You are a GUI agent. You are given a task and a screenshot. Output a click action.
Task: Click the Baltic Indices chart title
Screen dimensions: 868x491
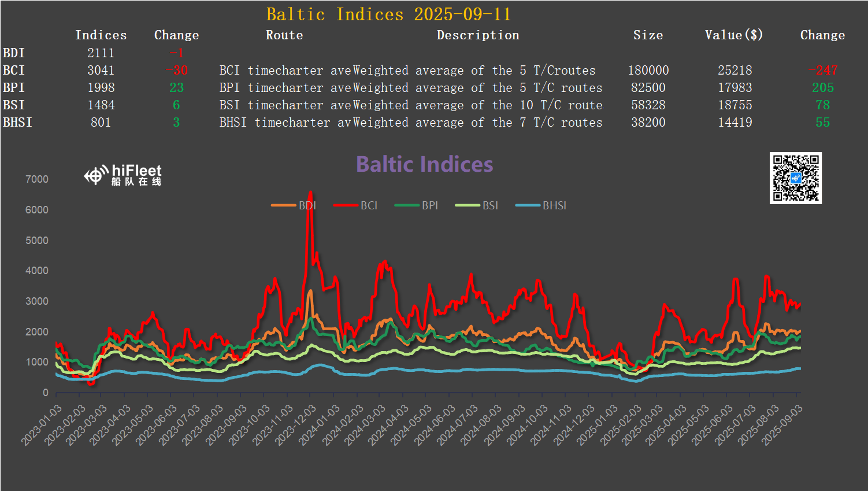pos(424,164)
